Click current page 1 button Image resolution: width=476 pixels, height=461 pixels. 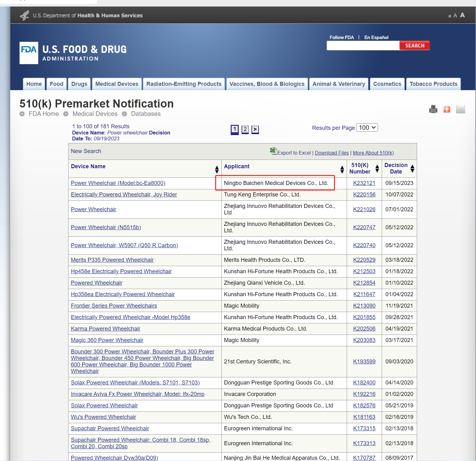[235, 130]
